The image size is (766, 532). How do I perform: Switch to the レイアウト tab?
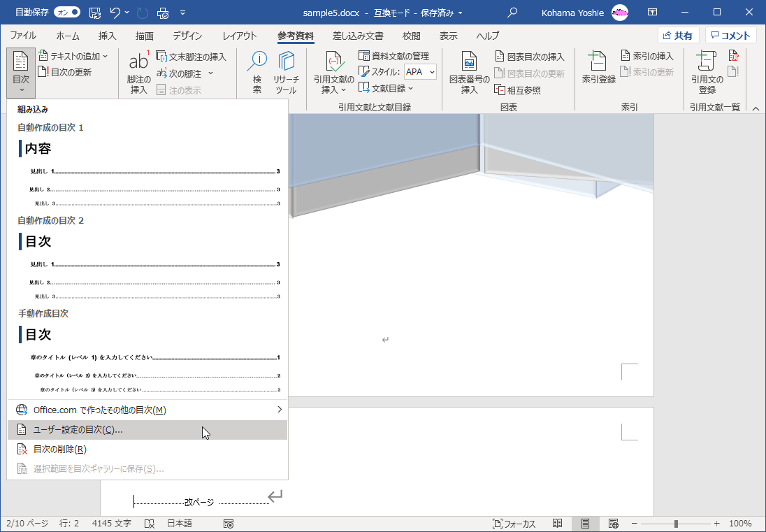(239, 36)
